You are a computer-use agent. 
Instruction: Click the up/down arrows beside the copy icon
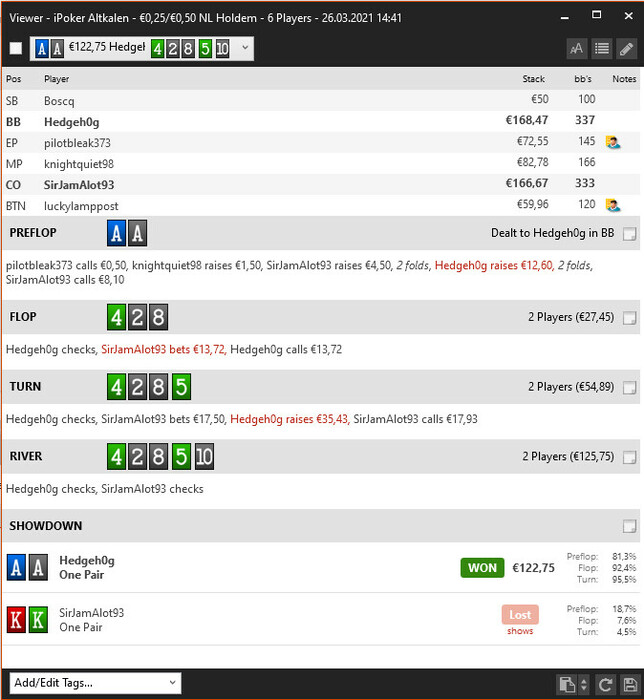584,684
